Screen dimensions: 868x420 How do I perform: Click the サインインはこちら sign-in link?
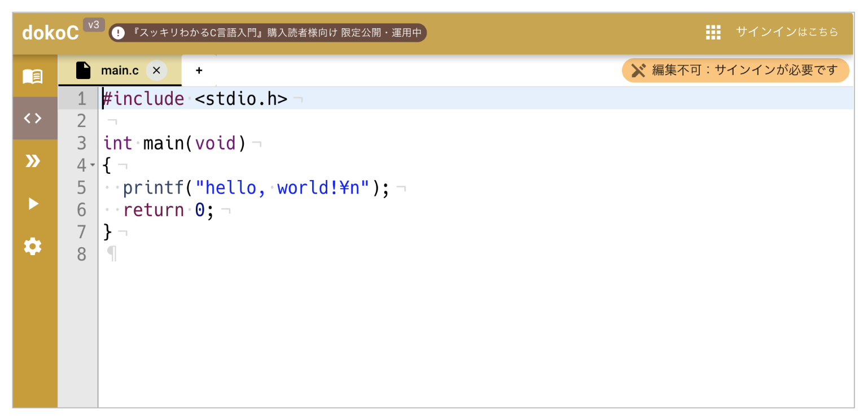coord(787,32)
